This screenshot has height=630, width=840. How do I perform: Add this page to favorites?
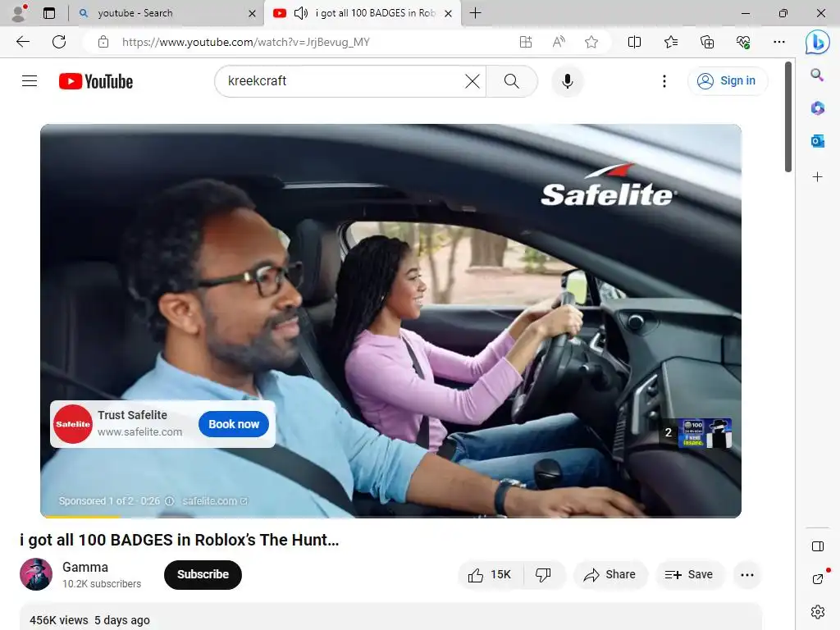click(591, 42)
